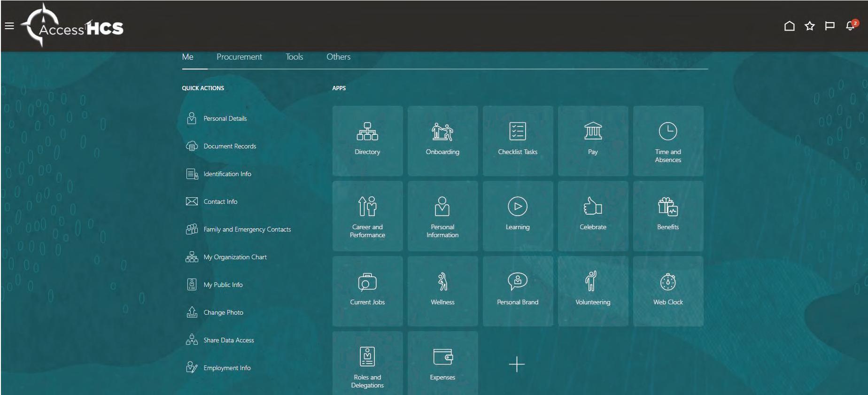This screenshot has height=395, width=868.
Task: Open the Celebrate app tile
Action: coord(593,216)
